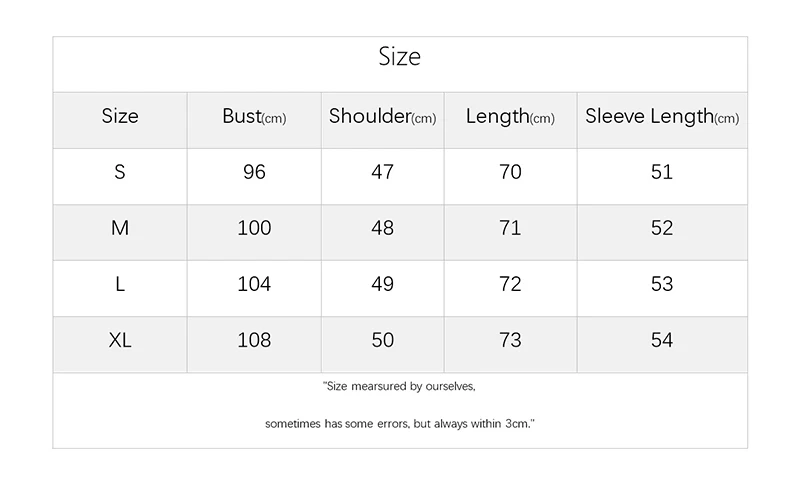Select the Length(cm) column header
This screenshot has width=800, height=482.
(510, 117)
